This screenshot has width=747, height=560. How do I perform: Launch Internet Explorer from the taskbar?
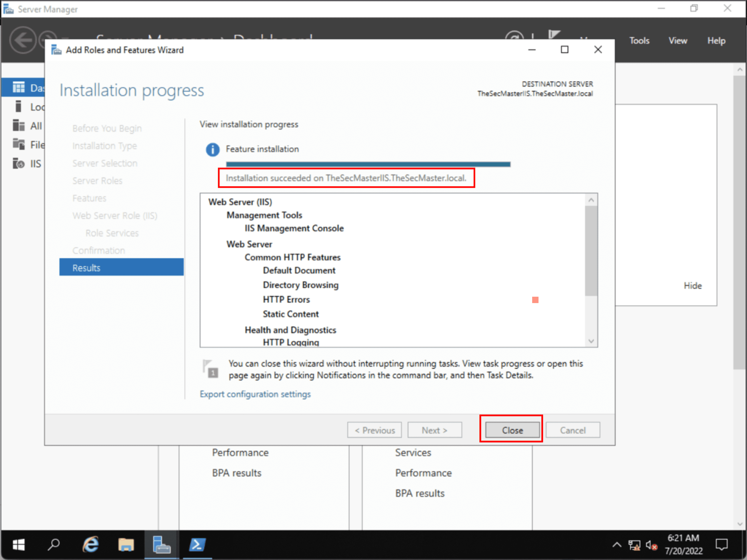tap(90, 544)
